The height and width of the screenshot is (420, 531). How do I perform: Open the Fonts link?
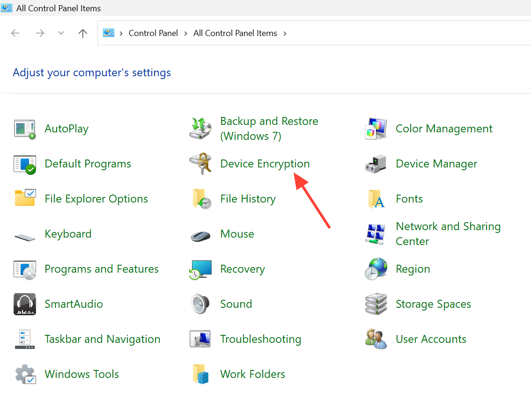pos(409,199)
